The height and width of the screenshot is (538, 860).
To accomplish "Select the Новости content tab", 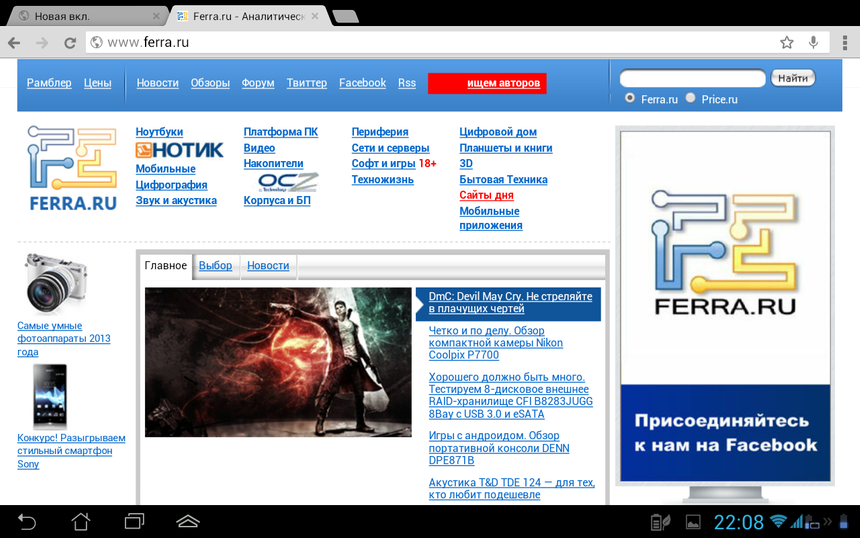I will tap(268, 265).
